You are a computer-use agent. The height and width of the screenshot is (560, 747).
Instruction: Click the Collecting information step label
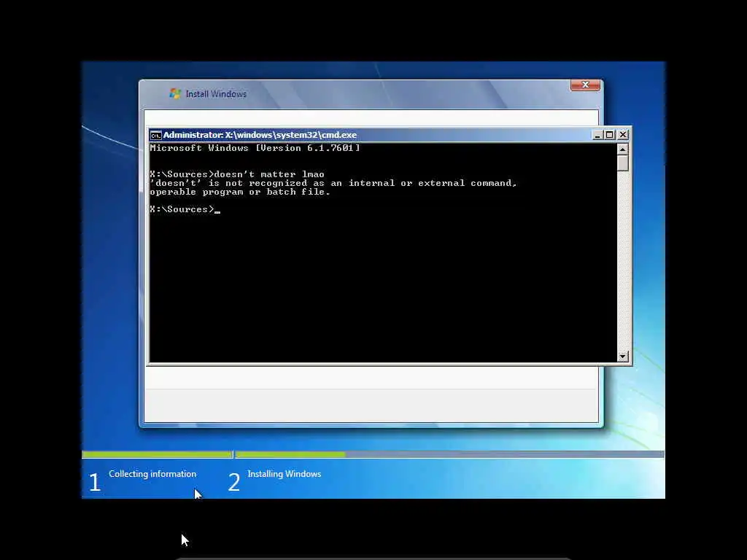[152, 474]
